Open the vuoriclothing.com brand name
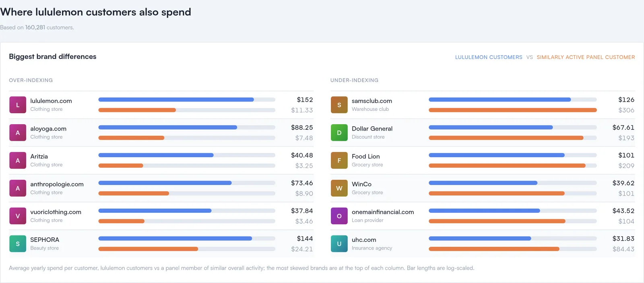This screenshot has height=283, width=644. click(56, 212)
